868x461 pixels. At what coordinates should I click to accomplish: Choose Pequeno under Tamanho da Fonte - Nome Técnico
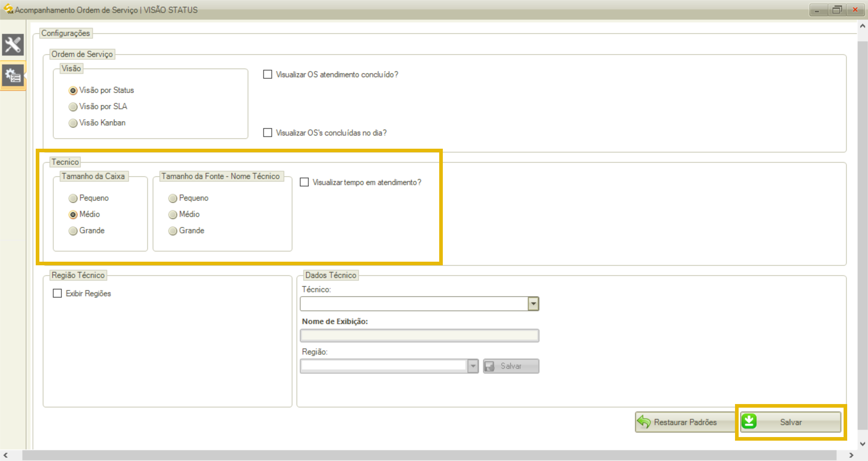172,198
